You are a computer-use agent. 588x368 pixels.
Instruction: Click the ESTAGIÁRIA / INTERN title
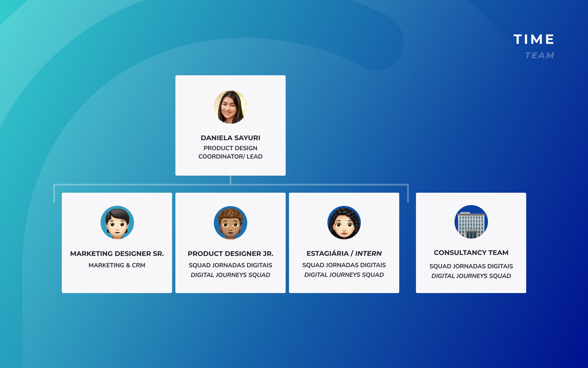click(344, 254)
